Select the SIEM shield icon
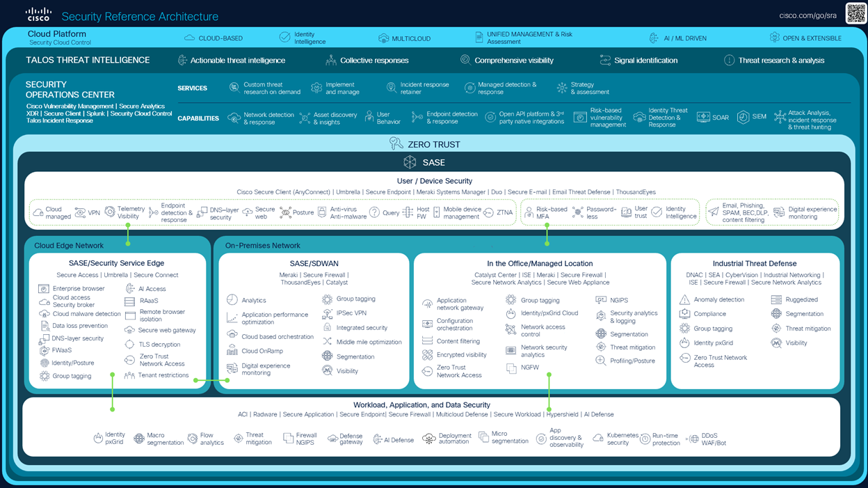The image size is (868, 488). pyautogui.click(x=743, y=117)
